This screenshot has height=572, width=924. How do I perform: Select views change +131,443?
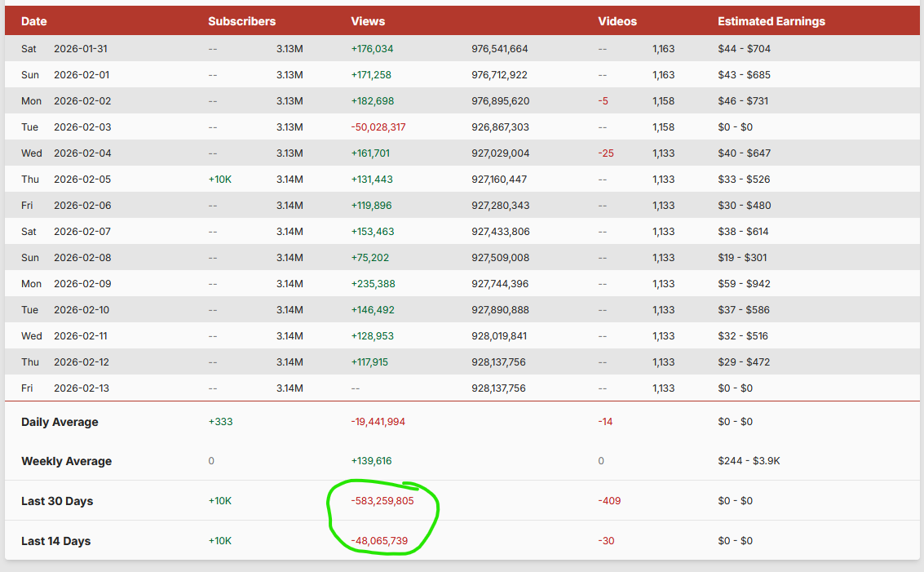tap(372, 180)
